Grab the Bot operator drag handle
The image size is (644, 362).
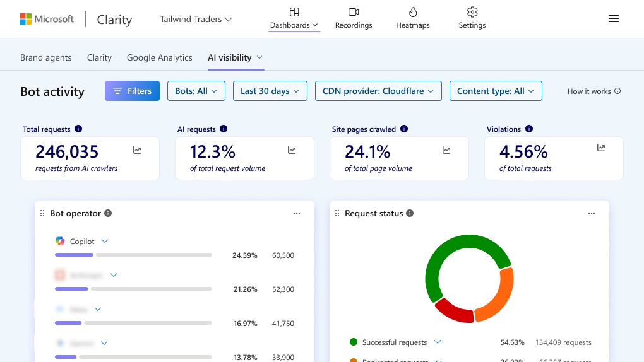click(42, 213)
